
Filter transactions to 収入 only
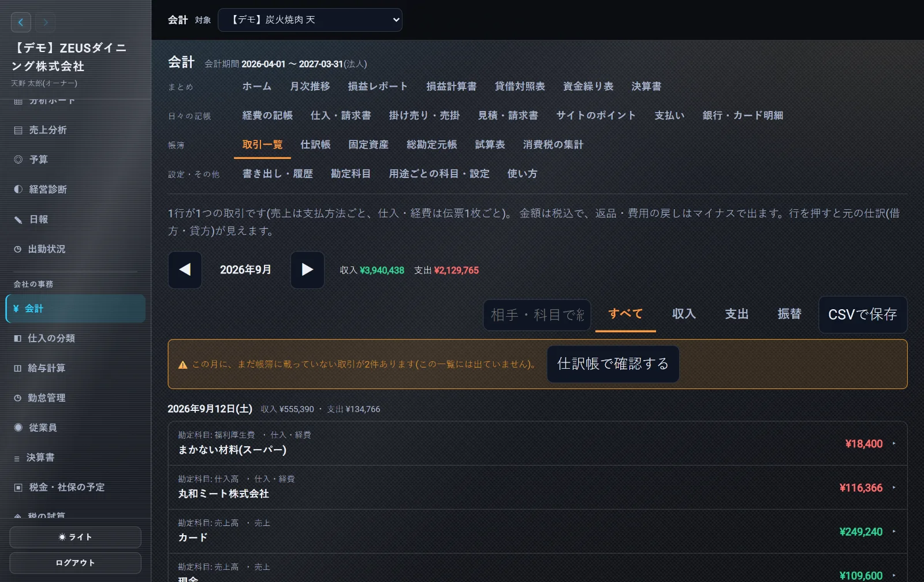[x=684, y=314]
